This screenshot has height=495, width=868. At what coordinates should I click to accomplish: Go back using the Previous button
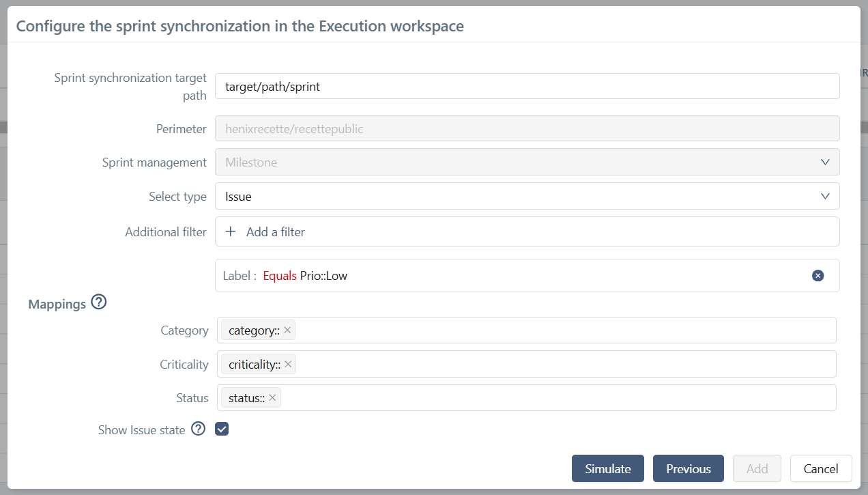pyautogui.click(x=688, y=468)
